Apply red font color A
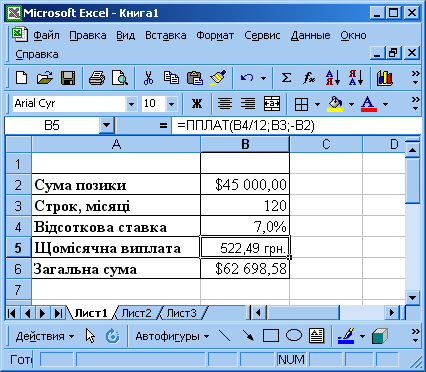426x372 pixels. click(x=369, y=104)
